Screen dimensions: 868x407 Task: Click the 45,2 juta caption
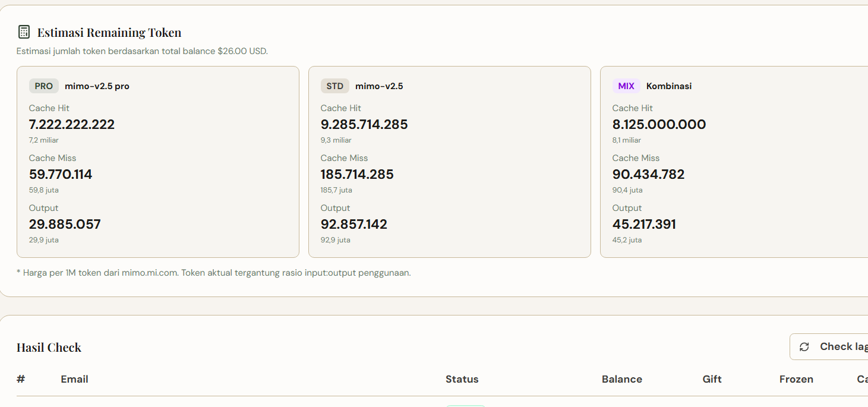tap(627, 240)
